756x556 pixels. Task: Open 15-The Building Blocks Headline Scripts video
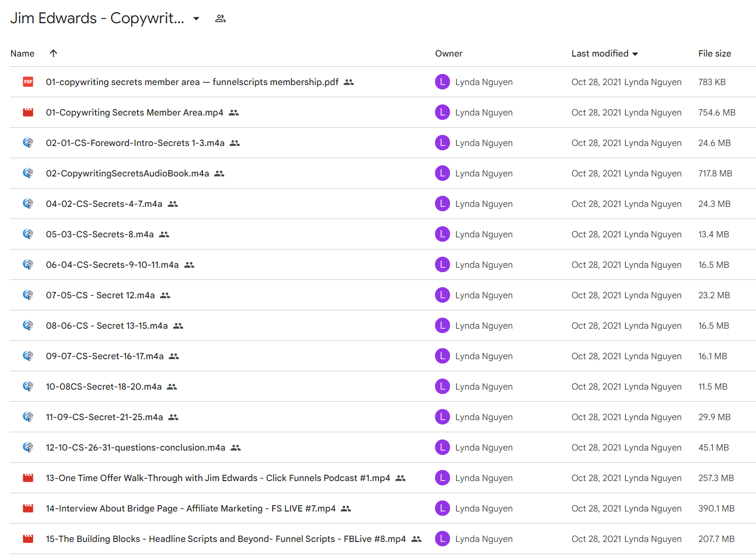[x=226, y=539]
